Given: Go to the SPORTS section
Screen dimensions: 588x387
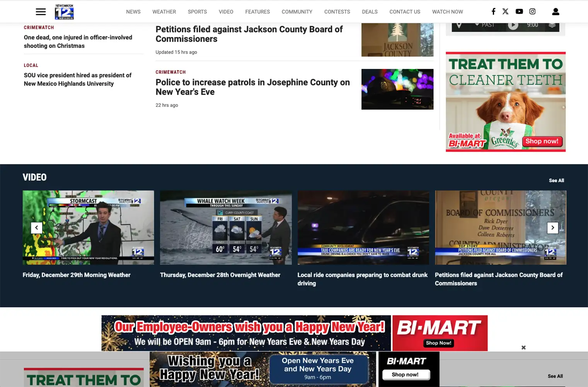Looking at the screenshot, I should pos(197,12).
